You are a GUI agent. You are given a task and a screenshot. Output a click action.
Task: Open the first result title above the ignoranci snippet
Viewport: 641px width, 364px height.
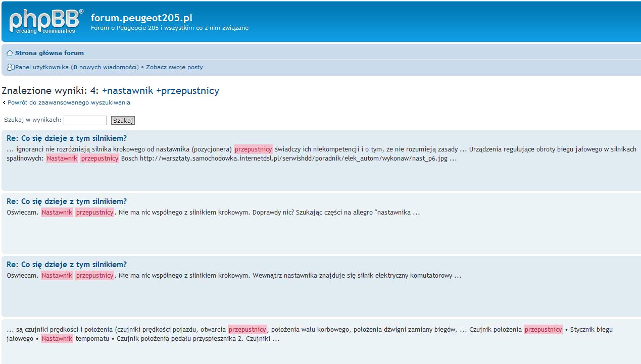[x=67, y=138]
